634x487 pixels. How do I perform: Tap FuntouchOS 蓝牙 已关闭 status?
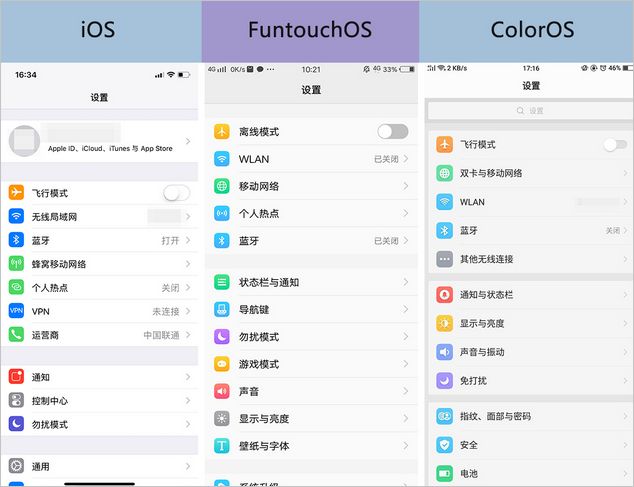(x=386, y=241)
